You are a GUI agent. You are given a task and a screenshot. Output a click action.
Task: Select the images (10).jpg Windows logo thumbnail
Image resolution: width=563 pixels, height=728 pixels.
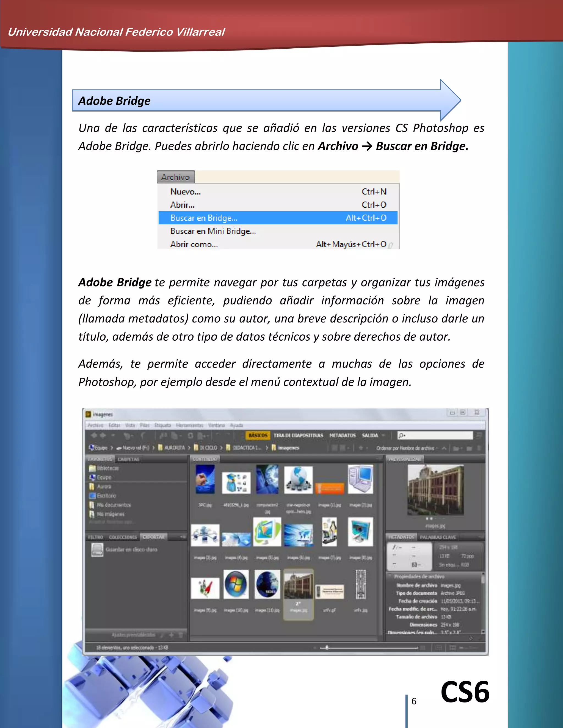(236, 584)
